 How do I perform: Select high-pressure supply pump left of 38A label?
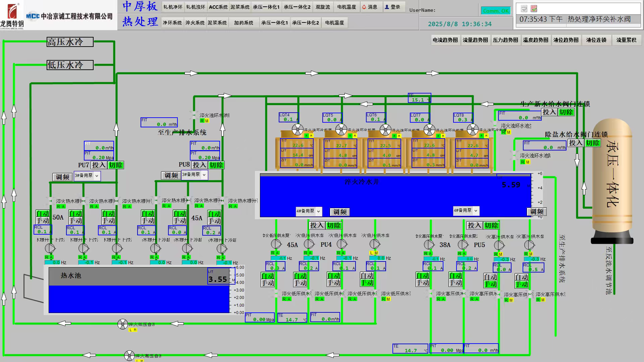[429, 245]
